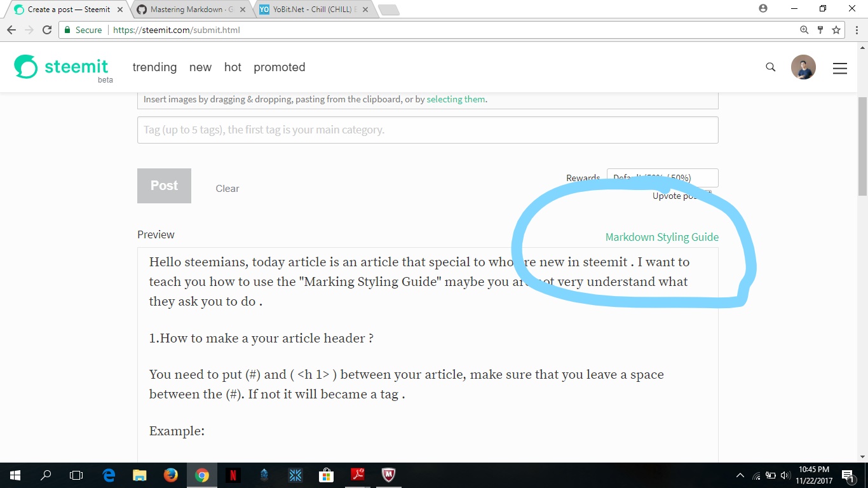Open Microsoft Store from taskbar
868x488 pixels.
pyautogui.click(x=326, y=475)
